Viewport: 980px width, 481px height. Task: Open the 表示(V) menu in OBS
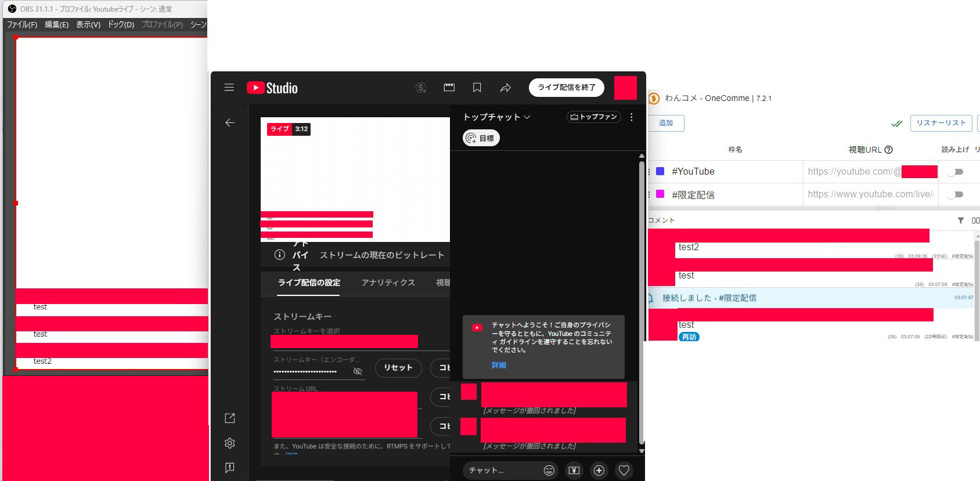(x=88, y=24)
